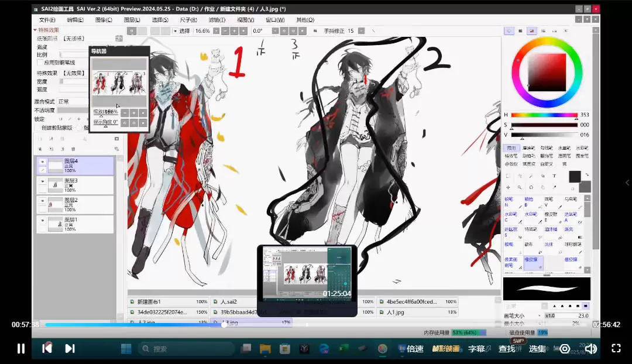
Task: Open the 文件(F) menu
Action: coord(47,20)
